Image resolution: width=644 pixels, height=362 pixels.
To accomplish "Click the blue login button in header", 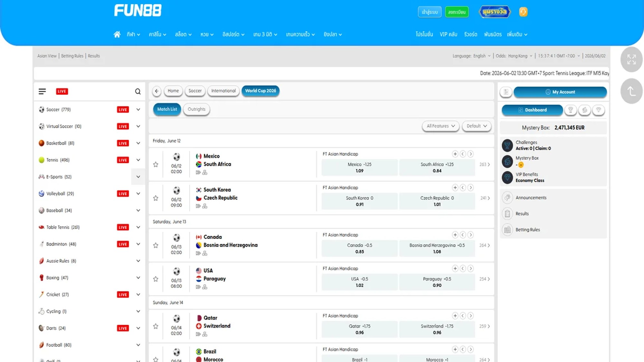I will click(430, 12).
